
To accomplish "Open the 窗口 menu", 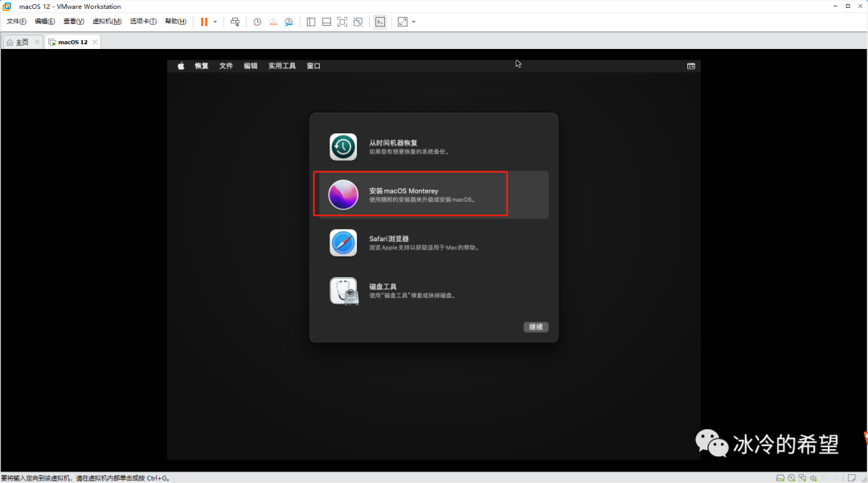I will coord(313,66).
